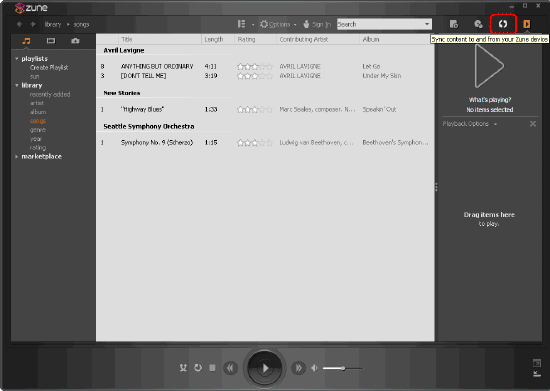The height and width of the screenshot is (391, 550).
Task: Click the Avril Lavigne group header
Action: (124, 50)
